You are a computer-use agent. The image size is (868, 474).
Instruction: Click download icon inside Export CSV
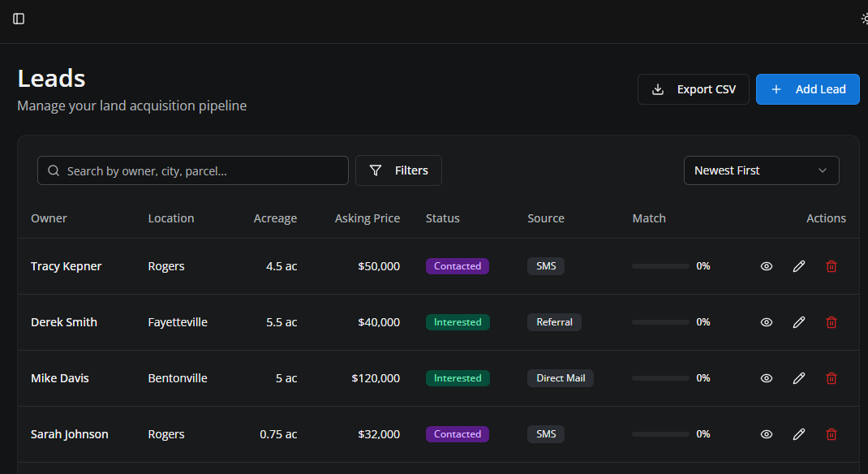pos(657,89)
